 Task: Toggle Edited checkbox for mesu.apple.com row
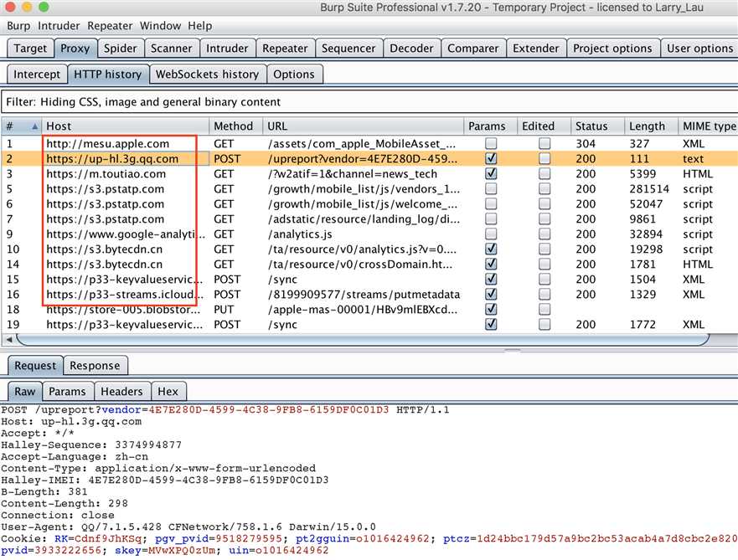pos(544,143)
